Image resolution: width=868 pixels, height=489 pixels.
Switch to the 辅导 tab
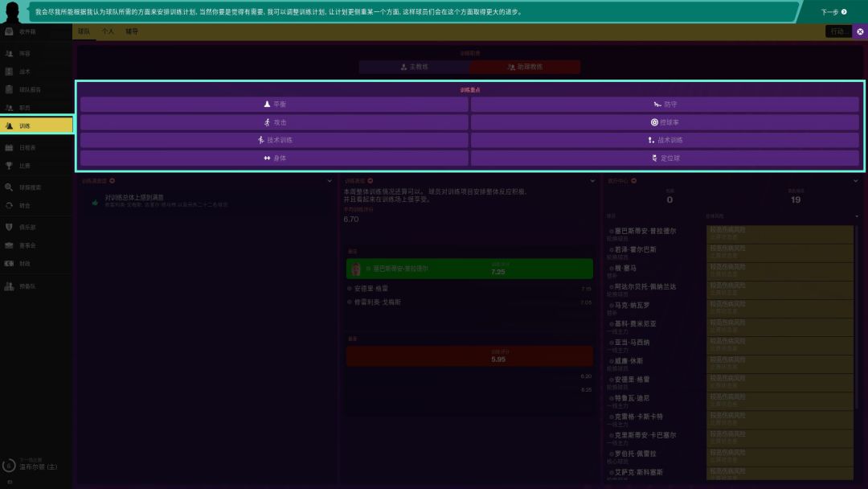132,31
